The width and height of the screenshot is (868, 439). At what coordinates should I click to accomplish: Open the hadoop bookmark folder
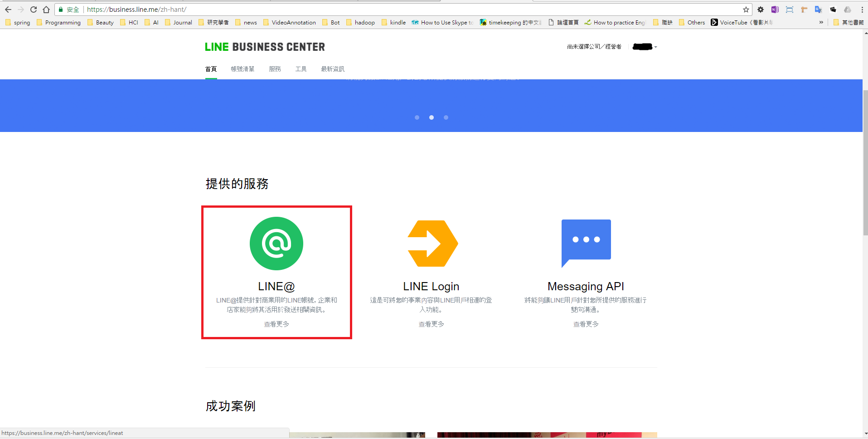tap(360, 22)
